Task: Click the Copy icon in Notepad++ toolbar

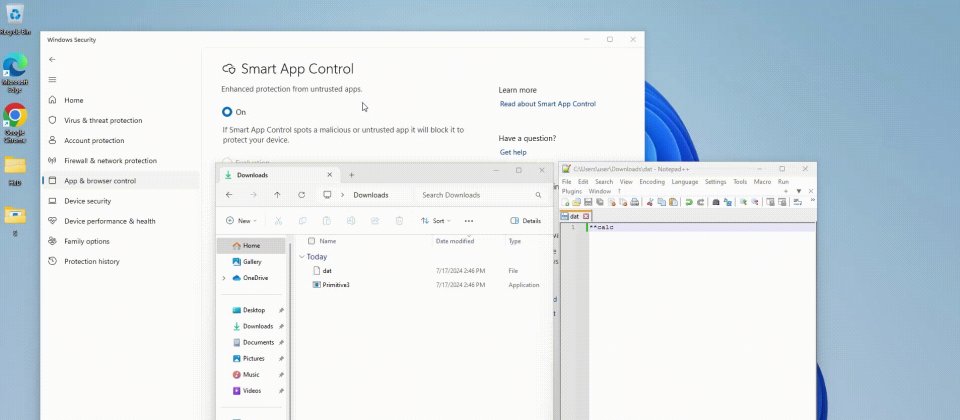Action: tap(662, 202)
